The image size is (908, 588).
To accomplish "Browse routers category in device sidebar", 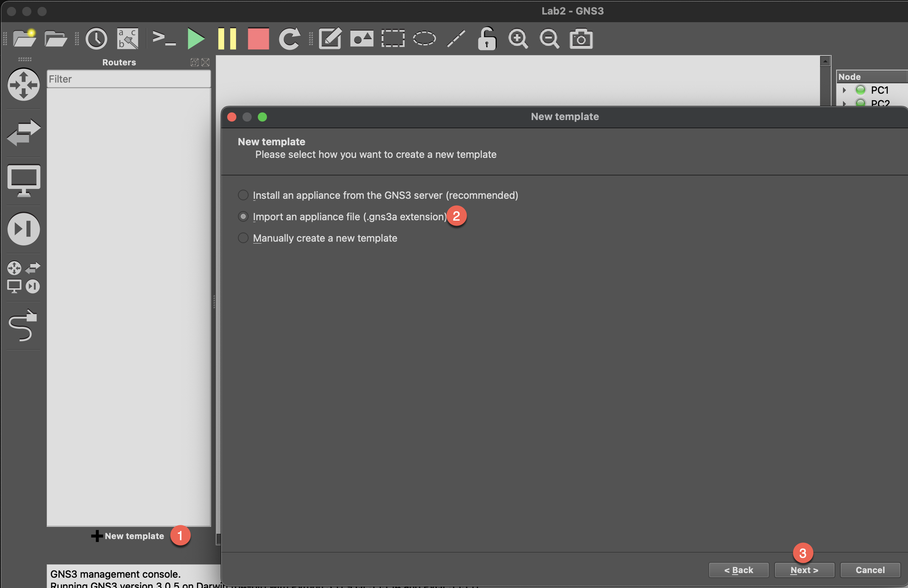I will [x=23, y=84].
